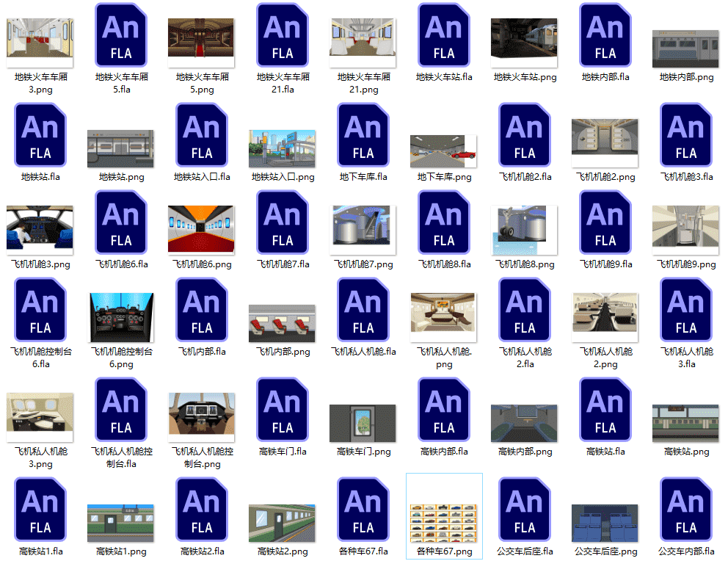Click the 飞机机舱控制台6.fla Animate file
The height and width of the screenshot is (561, 728).
[40, 311]
